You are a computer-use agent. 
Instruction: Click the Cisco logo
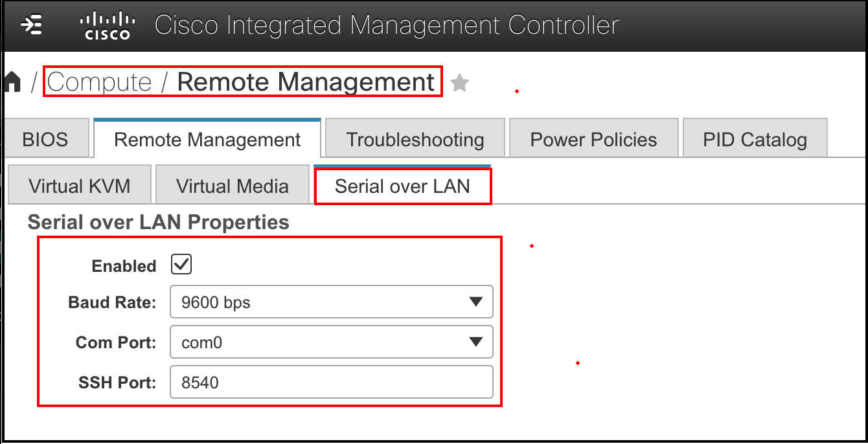click(106, 25)
